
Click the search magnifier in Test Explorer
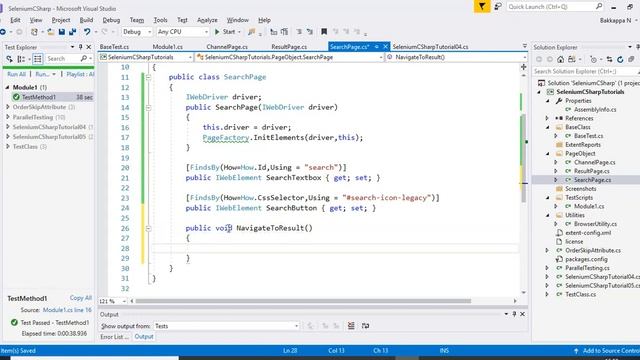pyautogui.click(x=84, y=59)
